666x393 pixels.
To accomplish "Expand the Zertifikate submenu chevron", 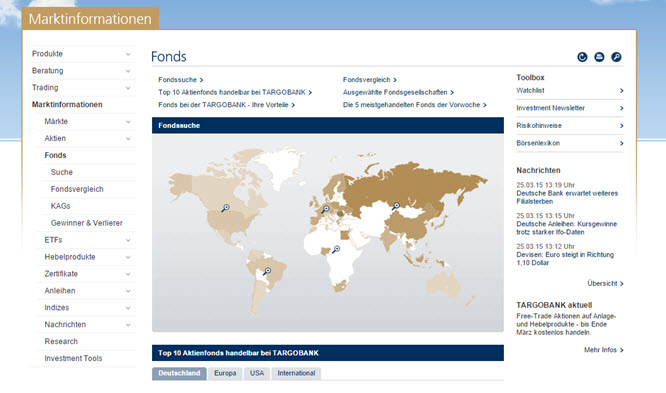I will [x=128, y=274].
